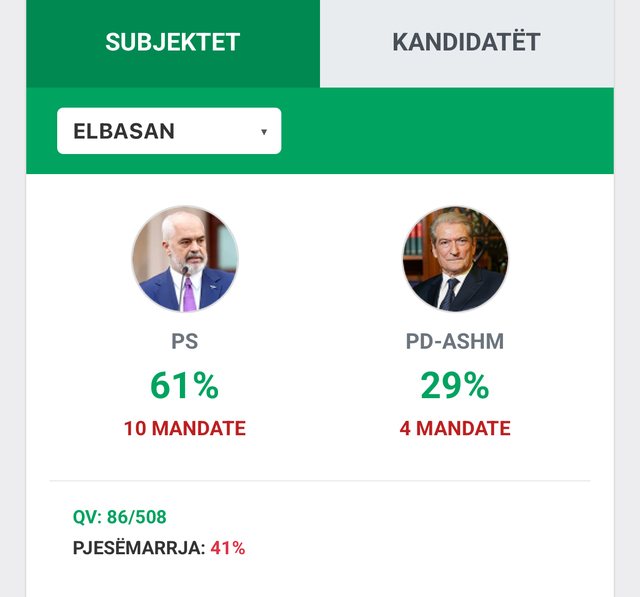640x597 pixels.
Task: Click the ELBASAN text in the selector
Action: [x=124, y=131]
